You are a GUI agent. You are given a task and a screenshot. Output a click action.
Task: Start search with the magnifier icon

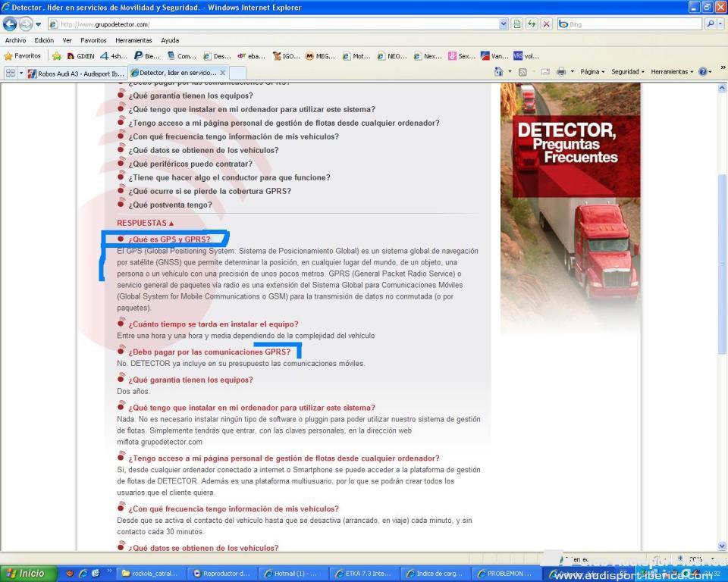(711, 23)
